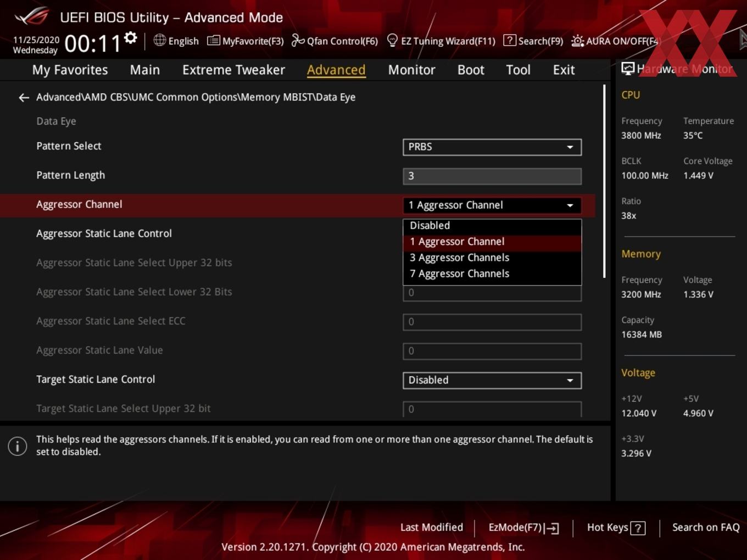Switch to Main tab
This screenshot has width=747, height=560.
[145, 70]
